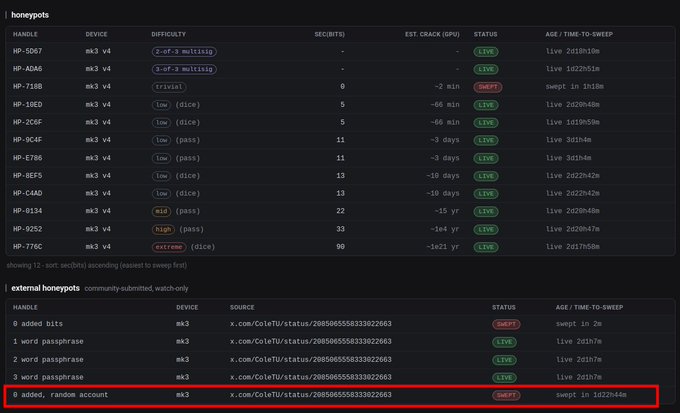Click the EST. CRACK (GPU) column header
This screenshot has height=413, width=680.
(x=432, y=34)
